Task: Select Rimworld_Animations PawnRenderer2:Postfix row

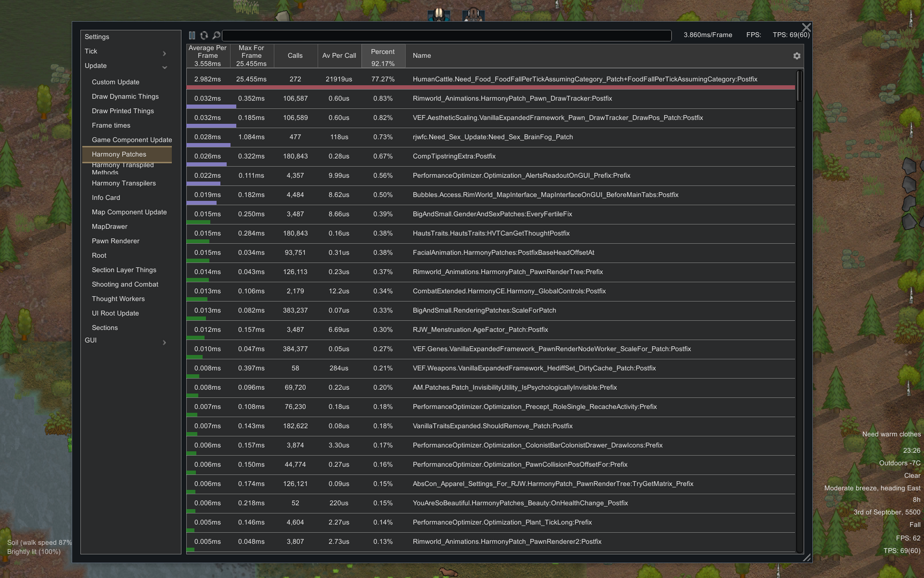Action: coord(491,542)
